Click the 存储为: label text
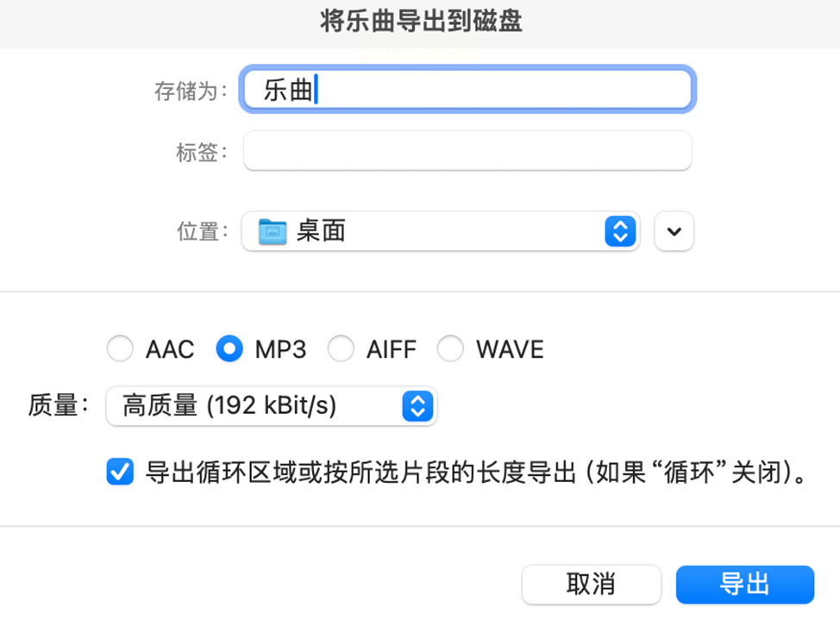 (191, 91)
